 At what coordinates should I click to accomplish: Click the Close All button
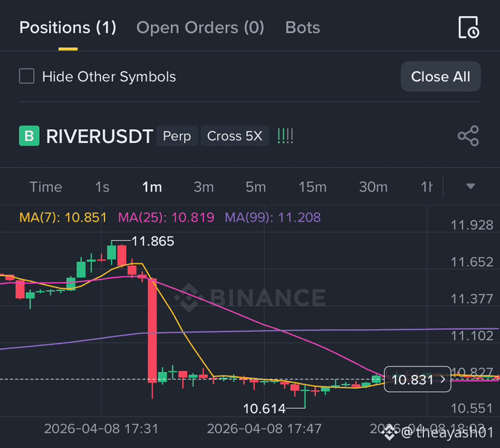pyautogui.click(x=441, y=77)
